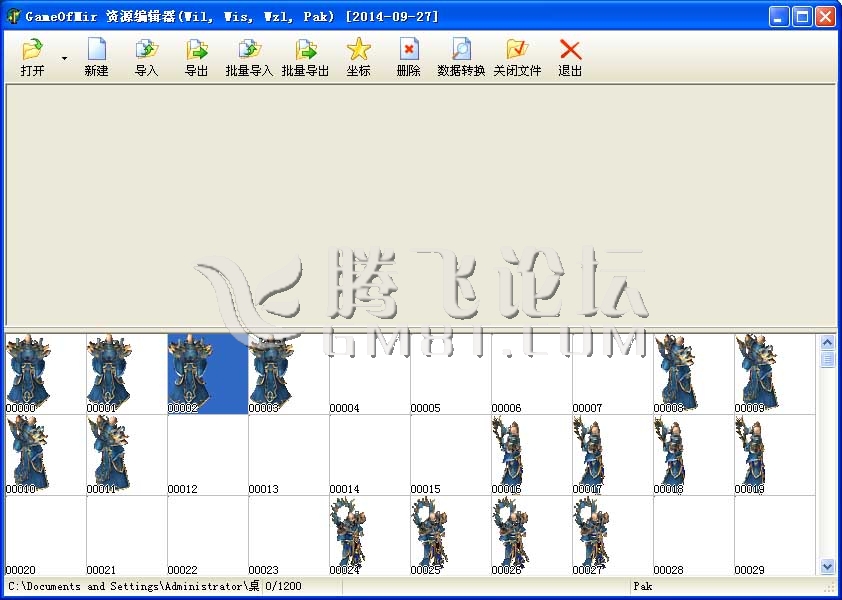
Task: Create a new file via 新建
Action: (x=96, y=57)
